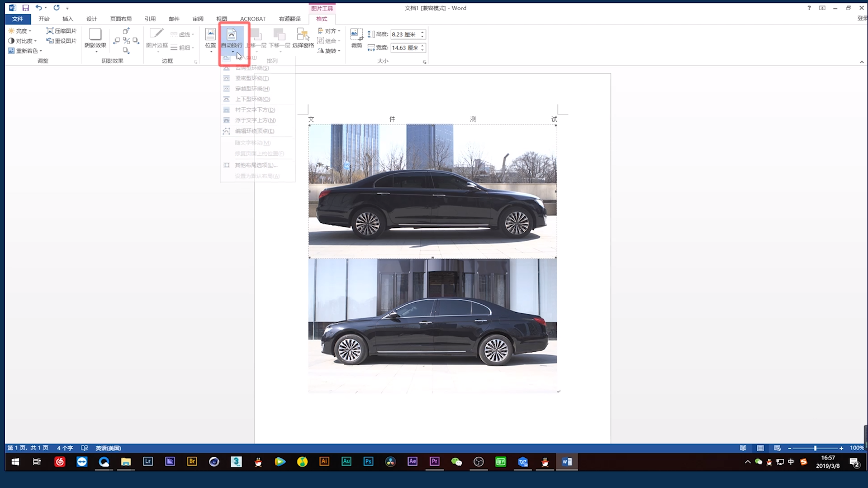Nudge shadow left icon
Image resolution: width=868 pixels, height=488 pixels.
coord(116,41)
